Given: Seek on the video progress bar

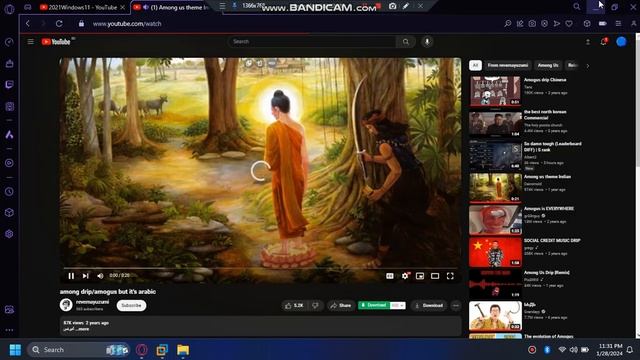Looking at the screenshot, I should pyautogui.click(x=260, y=268).
